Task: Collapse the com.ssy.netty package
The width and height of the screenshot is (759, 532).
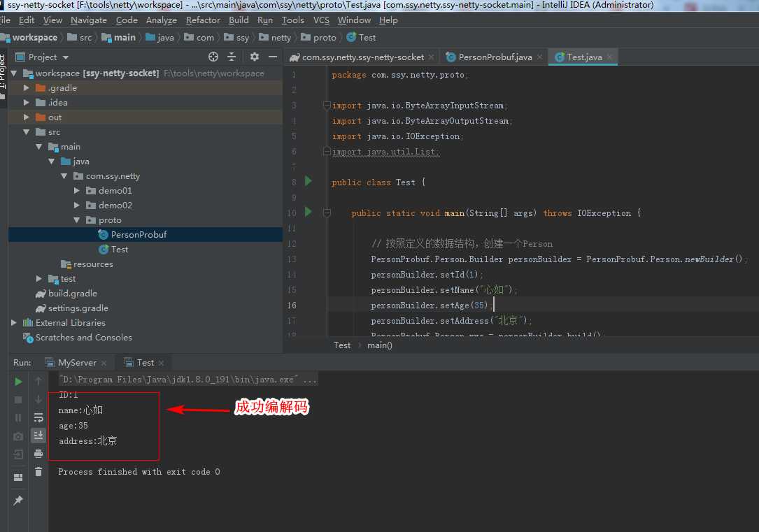Action: 64,176
